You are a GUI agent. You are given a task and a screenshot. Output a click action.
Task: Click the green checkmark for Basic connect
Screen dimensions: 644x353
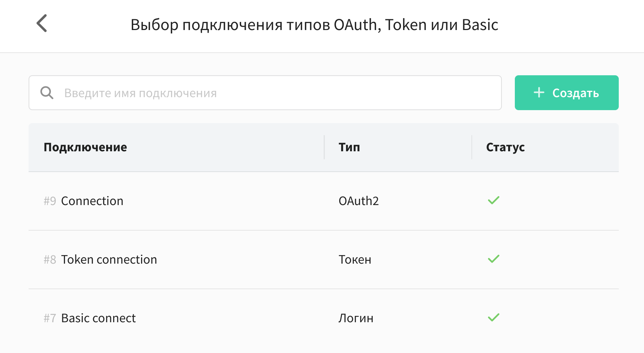point(494,317)
